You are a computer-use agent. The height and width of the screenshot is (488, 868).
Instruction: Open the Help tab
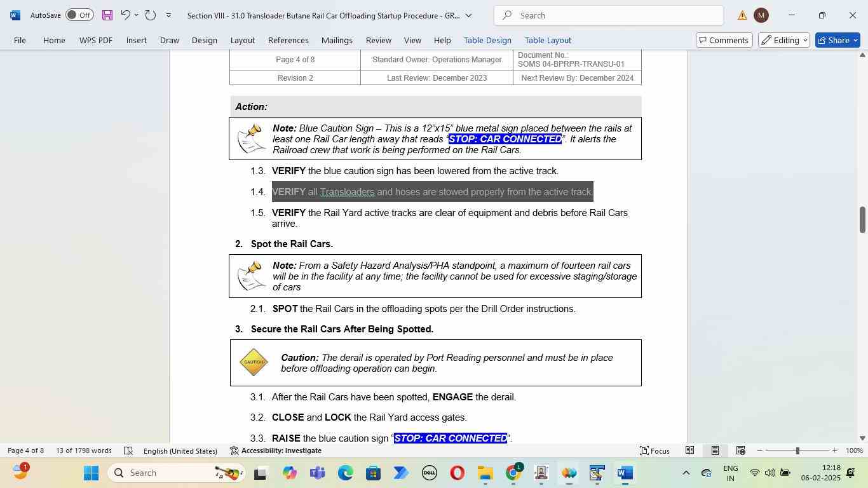tap(442, 40)
